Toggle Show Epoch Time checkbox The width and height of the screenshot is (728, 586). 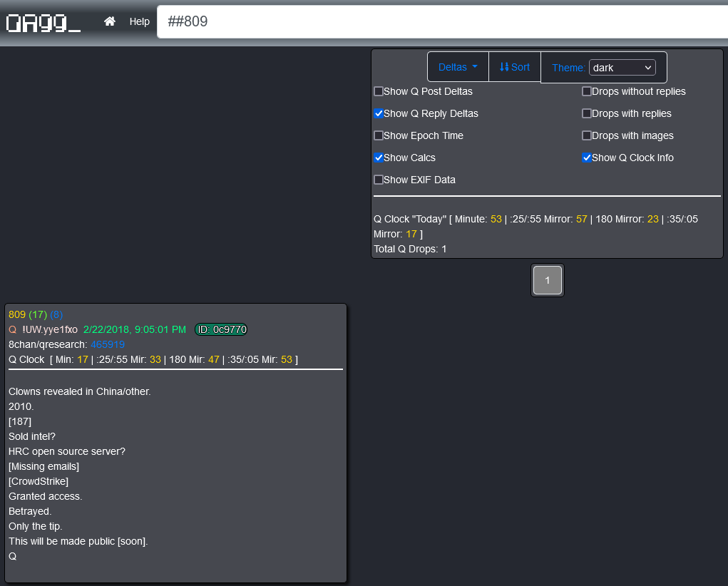[x=379, y=135]
